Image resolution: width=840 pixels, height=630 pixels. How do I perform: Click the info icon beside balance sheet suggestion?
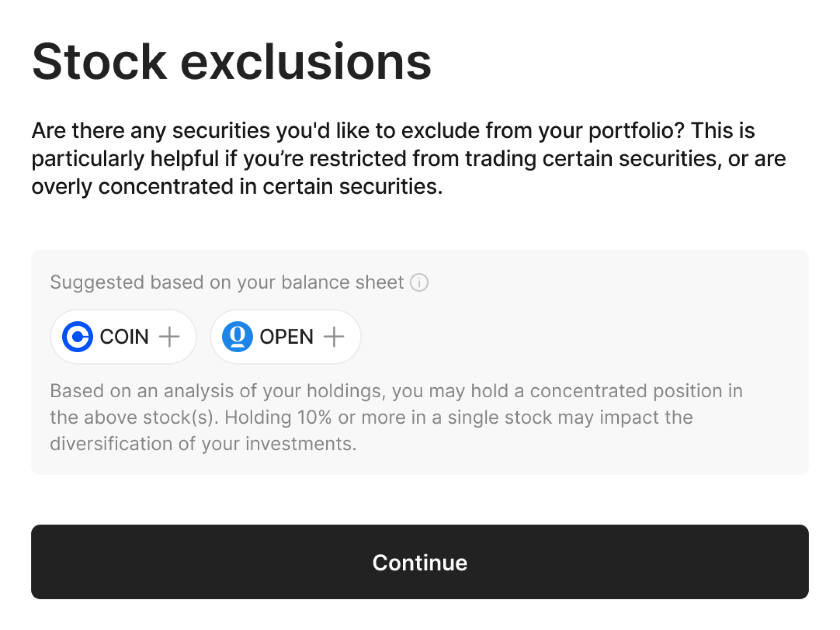(x=419, y=282)
